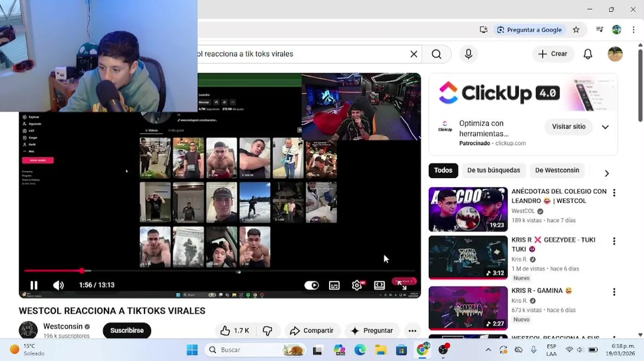Pause the YouTube video

tap(34, 285)
